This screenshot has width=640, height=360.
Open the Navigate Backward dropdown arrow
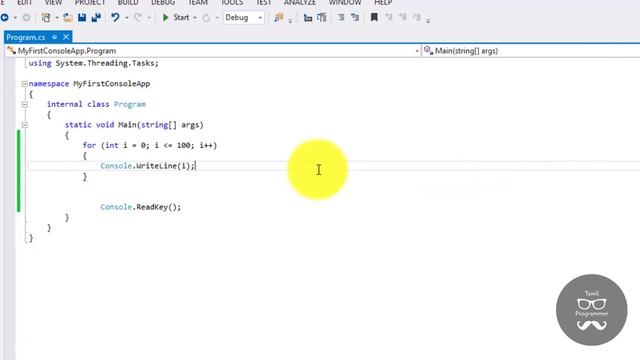point(15,18)
